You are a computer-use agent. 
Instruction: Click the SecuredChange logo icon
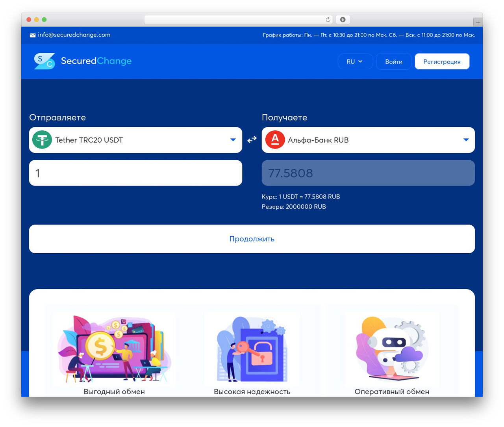(44, 61)
